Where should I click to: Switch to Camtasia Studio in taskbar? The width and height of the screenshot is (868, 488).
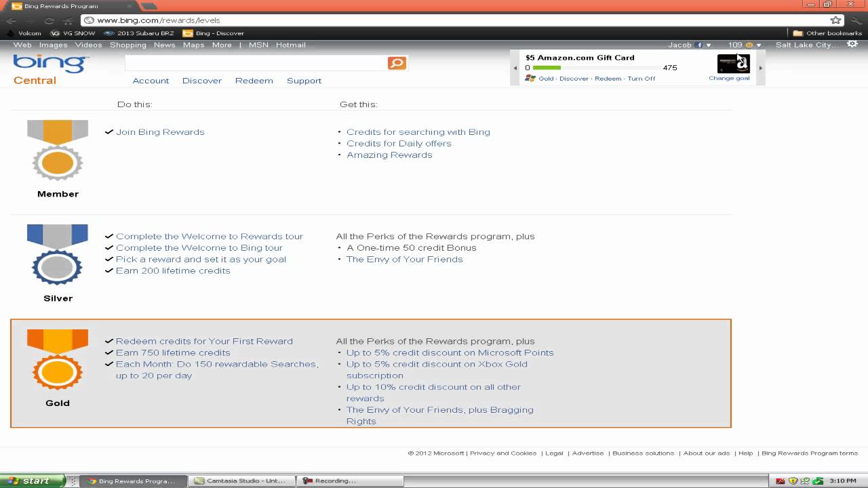pyautogui.click(x=241, y=481)
